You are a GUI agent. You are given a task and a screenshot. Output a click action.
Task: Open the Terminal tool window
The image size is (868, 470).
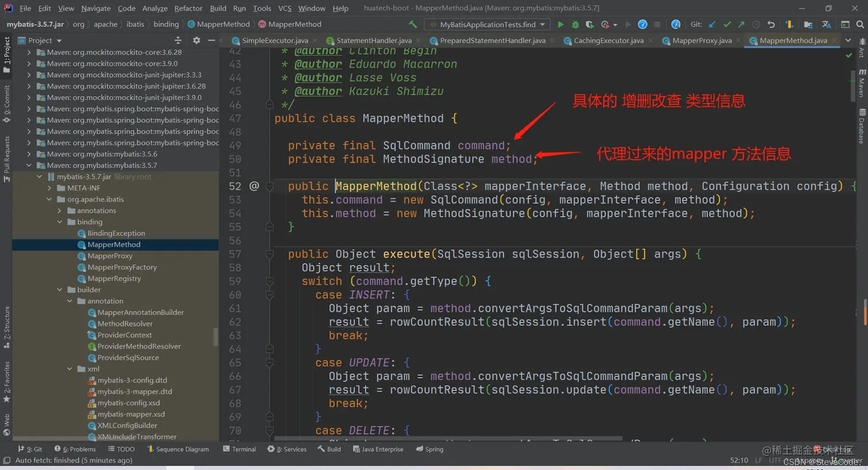(239, 449)
